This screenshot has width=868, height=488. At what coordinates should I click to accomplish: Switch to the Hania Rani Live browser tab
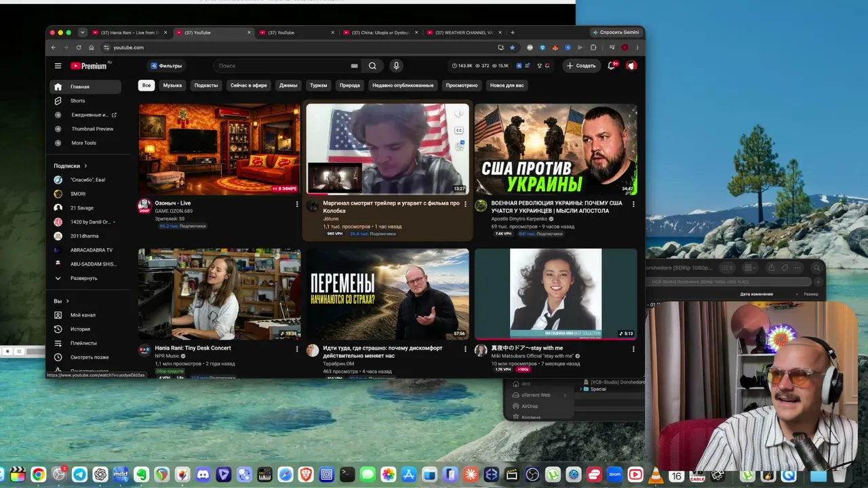point(129,33)
